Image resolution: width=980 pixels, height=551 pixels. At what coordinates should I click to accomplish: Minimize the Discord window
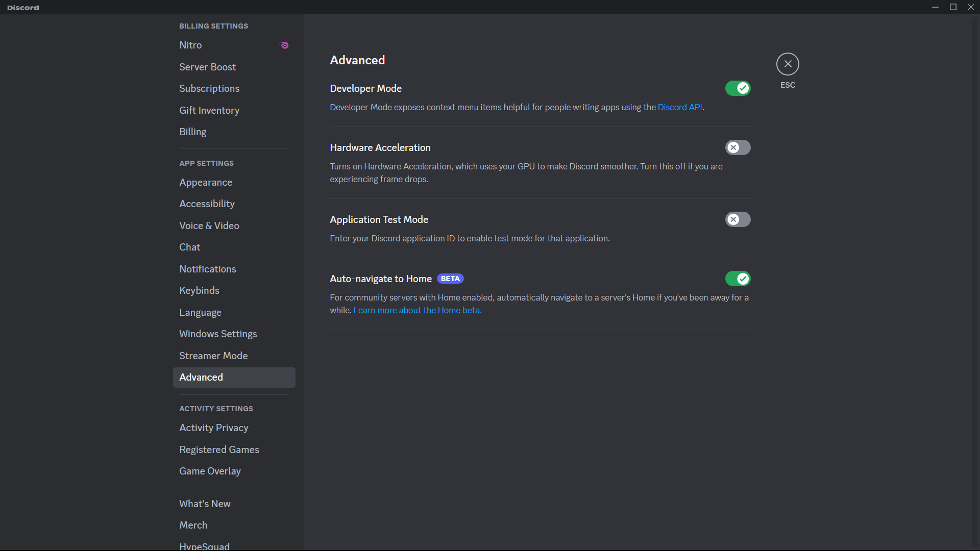pos(935,7)
